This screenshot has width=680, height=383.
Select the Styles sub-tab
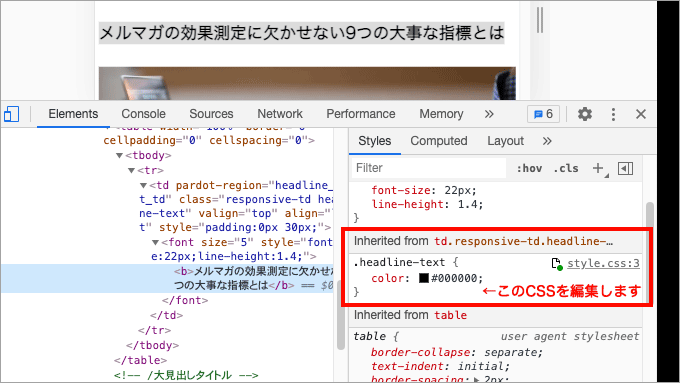click(375, 141)
